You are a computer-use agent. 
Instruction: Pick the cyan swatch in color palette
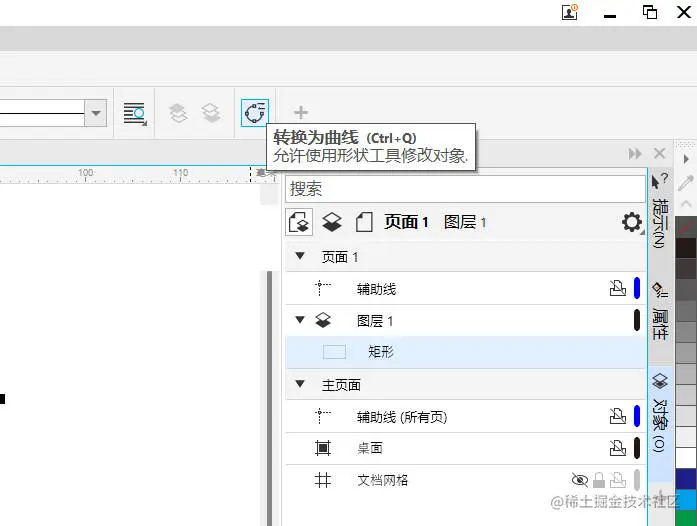[686, 499]
